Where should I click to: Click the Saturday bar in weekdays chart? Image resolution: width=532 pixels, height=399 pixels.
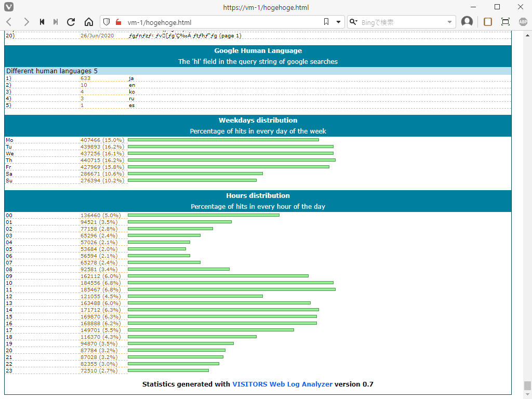tap(195, 174)
